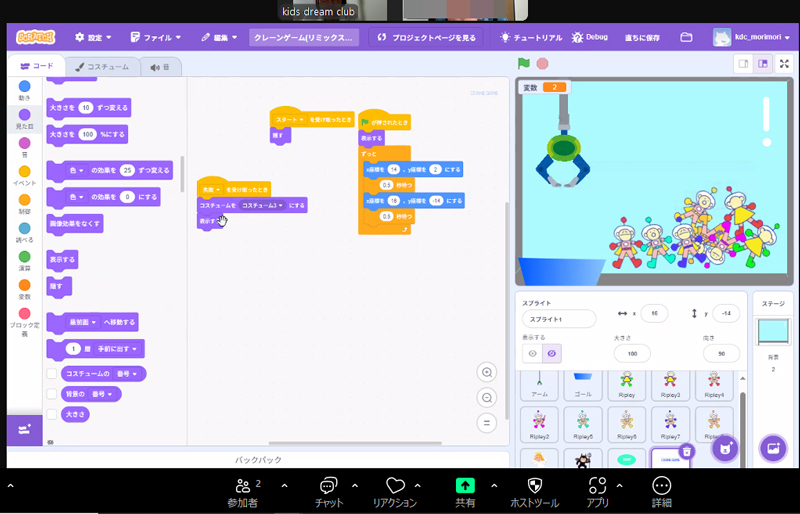Switch to large stage layout
Screen dimensions: 800x514
tap(763, 64)
